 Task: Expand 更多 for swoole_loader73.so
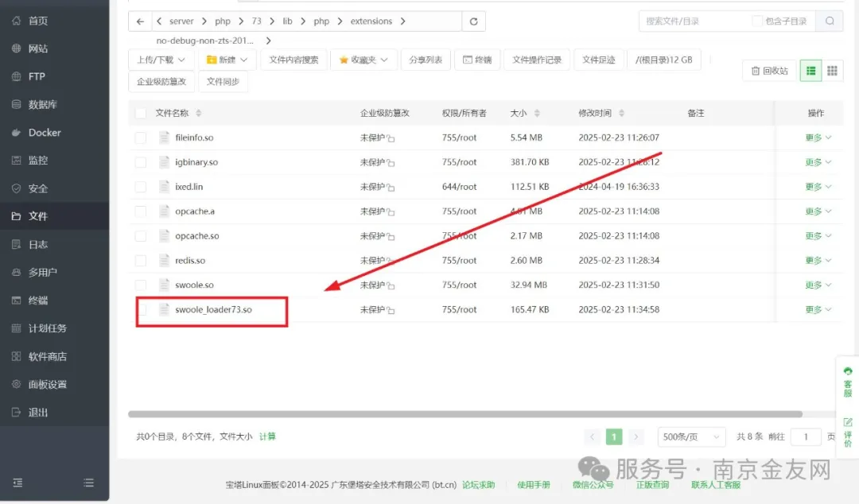(818, 309)
